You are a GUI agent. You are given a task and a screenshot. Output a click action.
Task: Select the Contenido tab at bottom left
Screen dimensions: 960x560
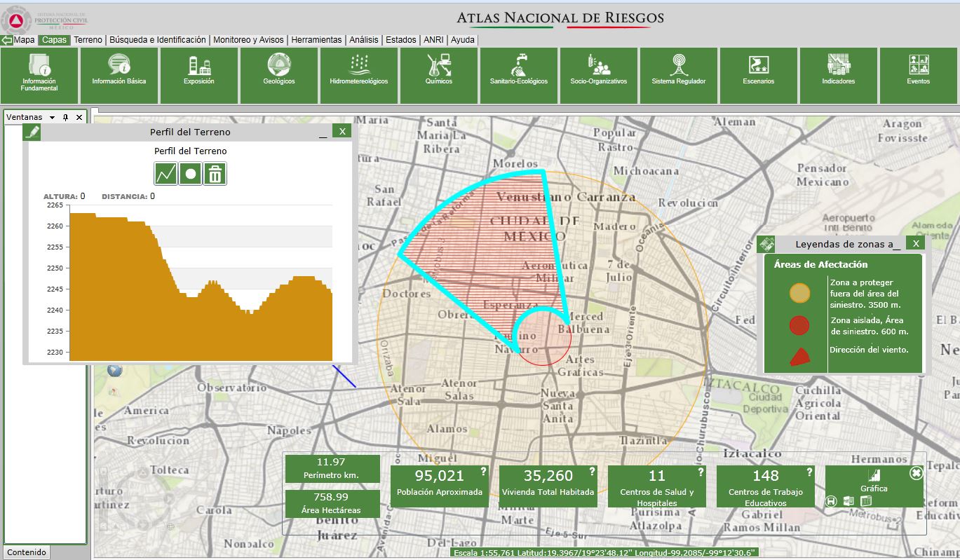click(x=27, y=552)
